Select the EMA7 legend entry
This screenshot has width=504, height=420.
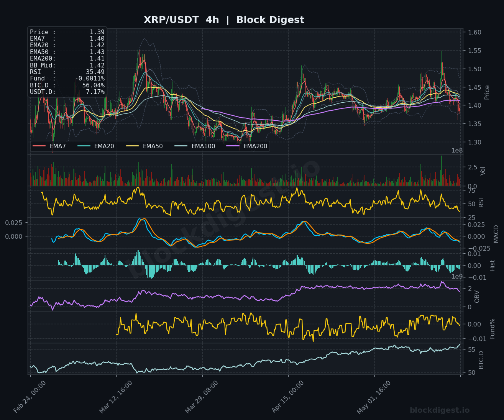[49, 146]
